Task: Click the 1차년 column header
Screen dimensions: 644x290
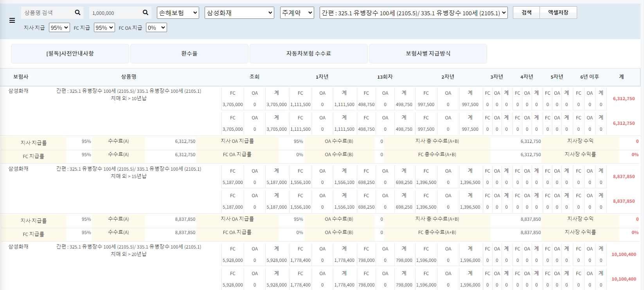Action: tap(322, 77)
